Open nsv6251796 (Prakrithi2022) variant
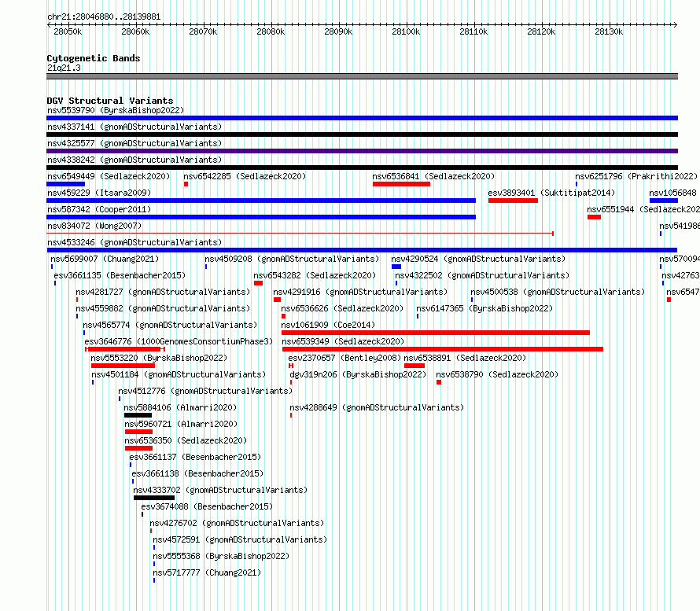Viewport: 700px width, 611px height. tap(636, 176)
